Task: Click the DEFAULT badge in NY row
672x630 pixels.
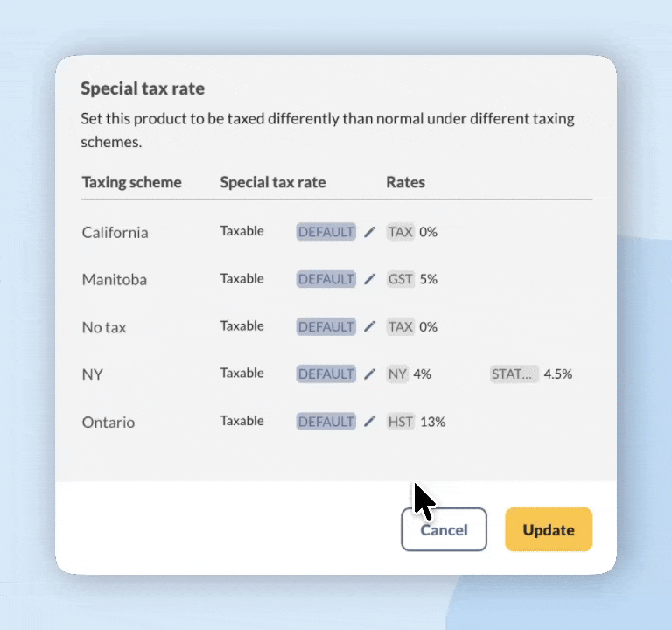Action: pos(325,374)
